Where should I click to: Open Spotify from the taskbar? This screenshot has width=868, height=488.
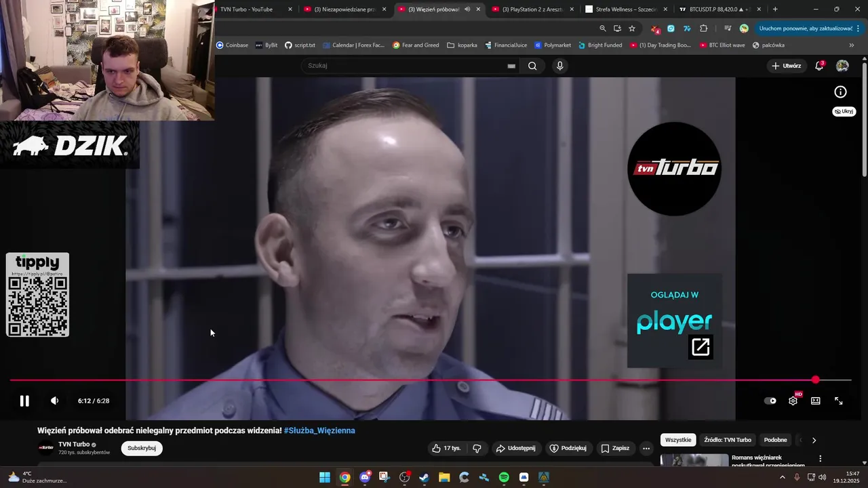[504, 477]
